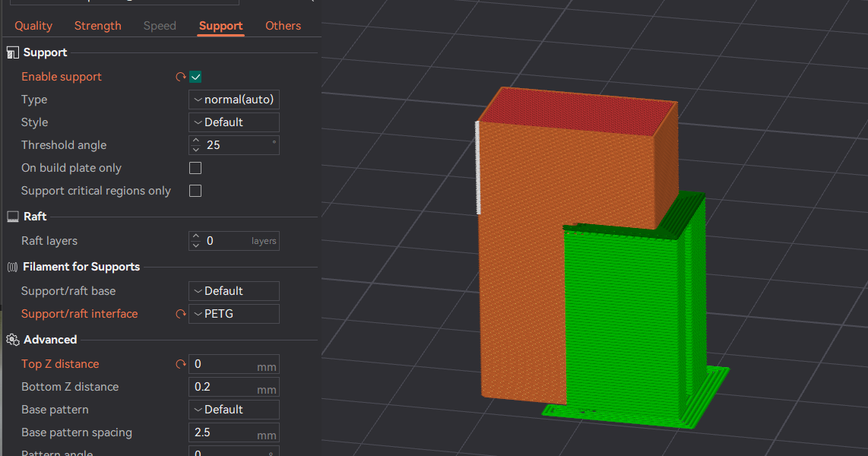868x456 pixels.
Task: Open the support Type dropdown showing normal(auto)
Action: [233, 99]
